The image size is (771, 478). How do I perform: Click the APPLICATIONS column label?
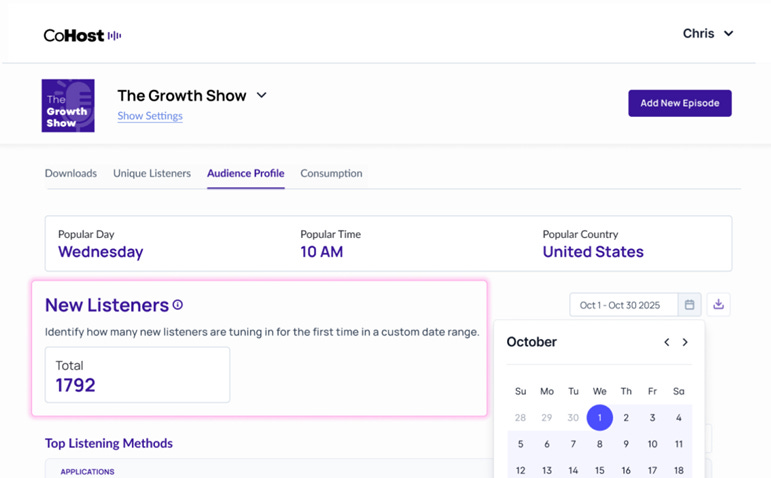tap(88, 472)
